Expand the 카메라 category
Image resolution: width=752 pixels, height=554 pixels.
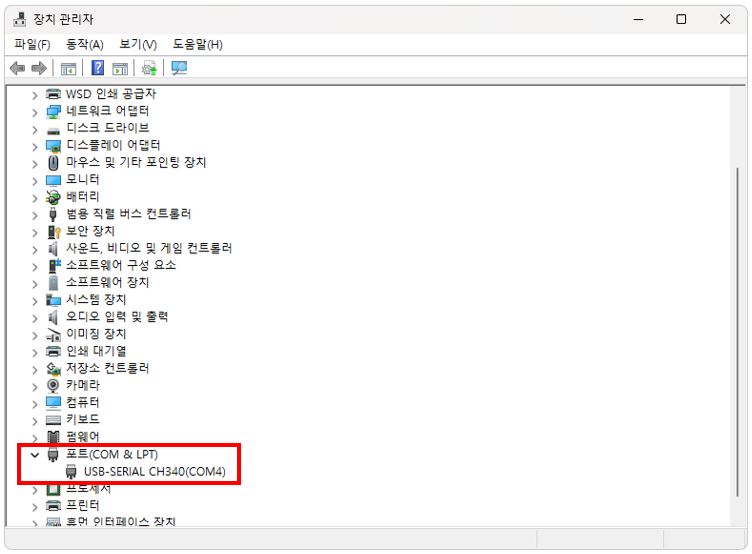[34, 385]
